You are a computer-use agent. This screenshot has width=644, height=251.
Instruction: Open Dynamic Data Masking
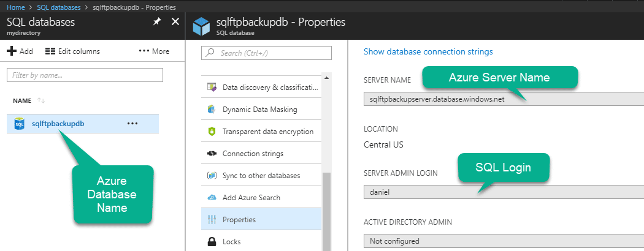[x=261, y=110]
